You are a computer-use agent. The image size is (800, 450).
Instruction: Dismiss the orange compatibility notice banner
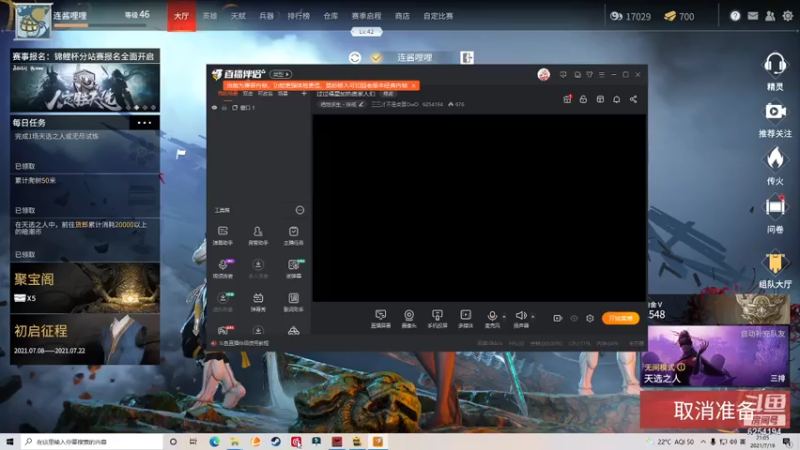413,85
